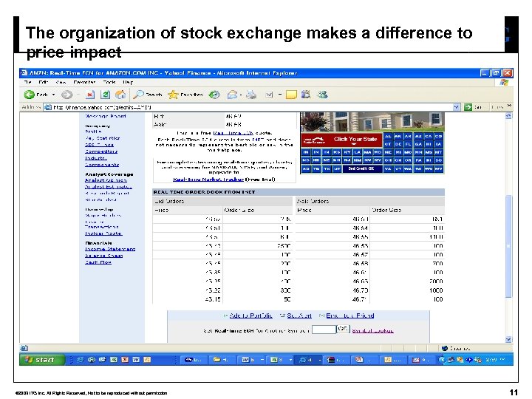Click the Set Alert link
Viewport: 532px width, 399px height.
(x=299, y=316)
